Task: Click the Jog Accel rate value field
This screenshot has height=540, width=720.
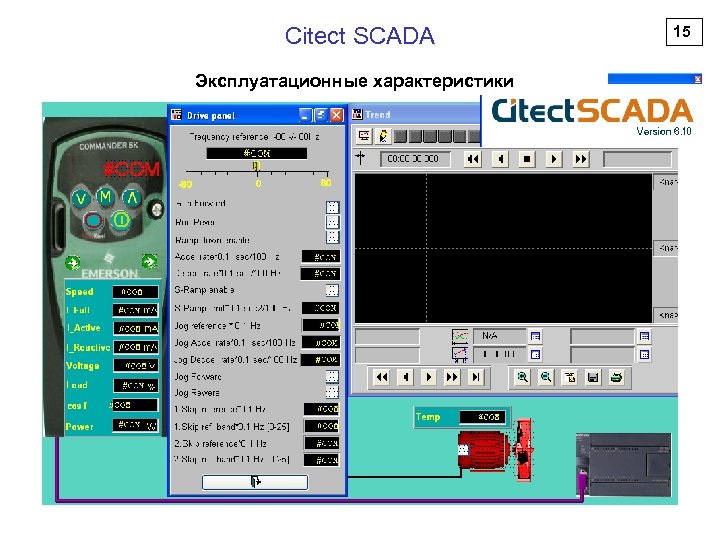Action: point(321,343)
